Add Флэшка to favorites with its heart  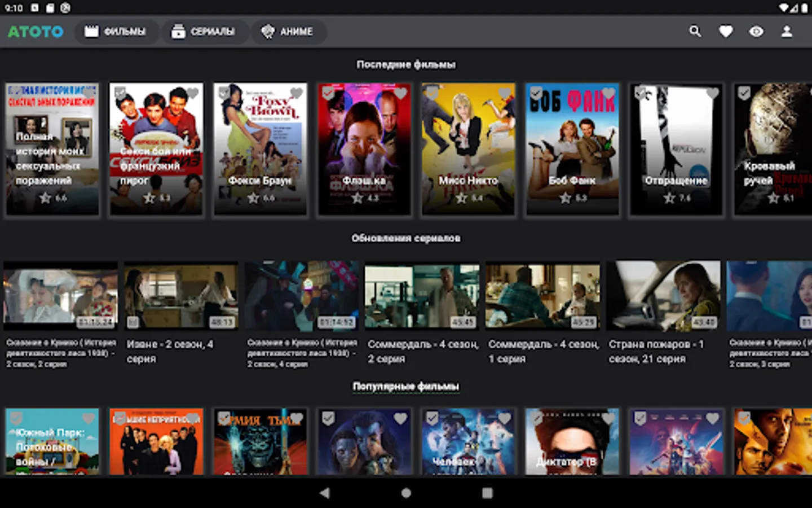pos(400,93)
